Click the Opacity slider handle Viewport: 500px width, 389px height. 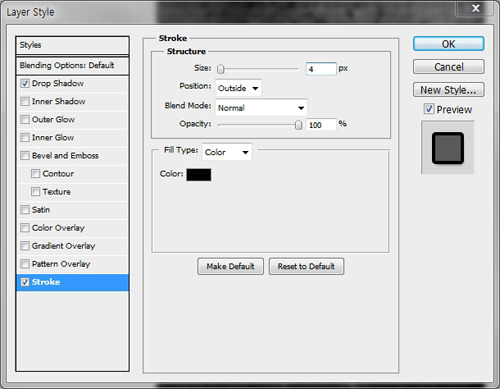[x=298, y=125]
